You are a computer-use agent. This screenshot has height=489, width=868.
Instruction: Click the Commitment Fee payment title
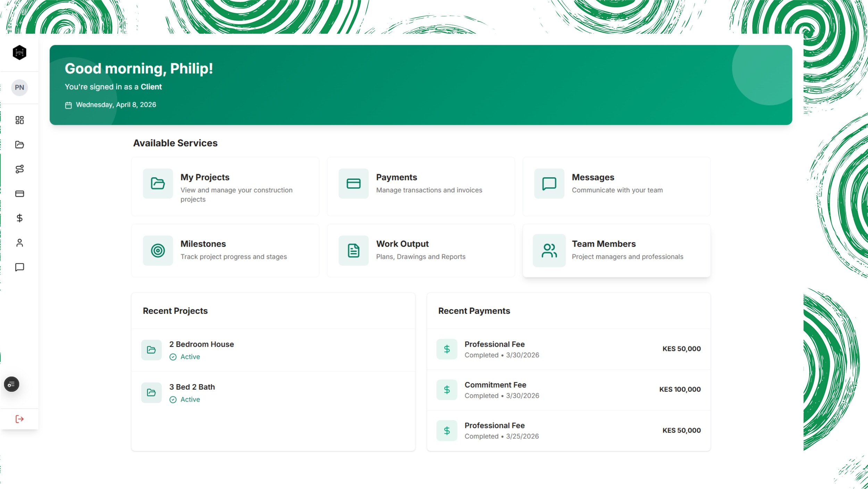click(495, 385)
